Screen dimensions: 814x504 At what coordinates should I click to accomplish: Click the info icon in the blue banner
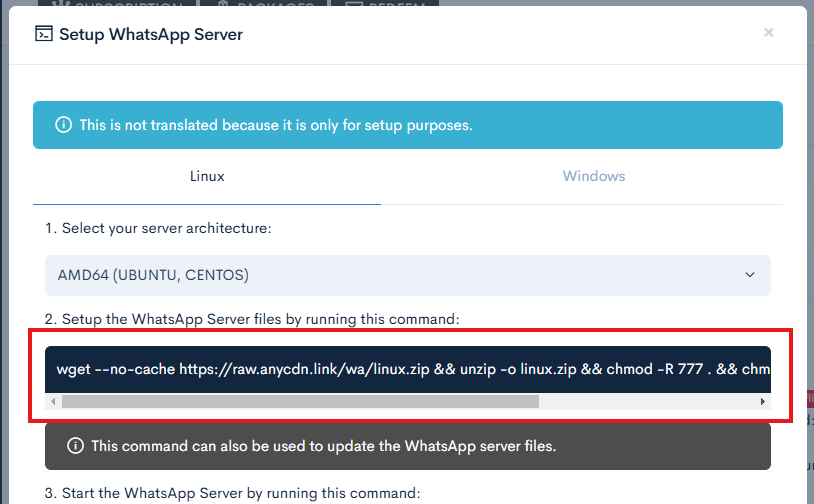63,125
